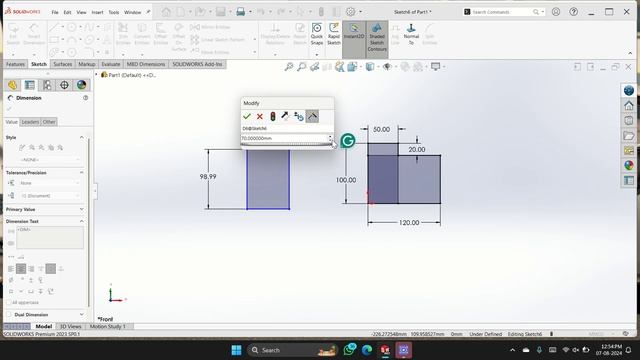The width and height of the screenshot is (640, 360).
Task: Click the D6@Sketch6 dimension name field
Action: (287, 129)
